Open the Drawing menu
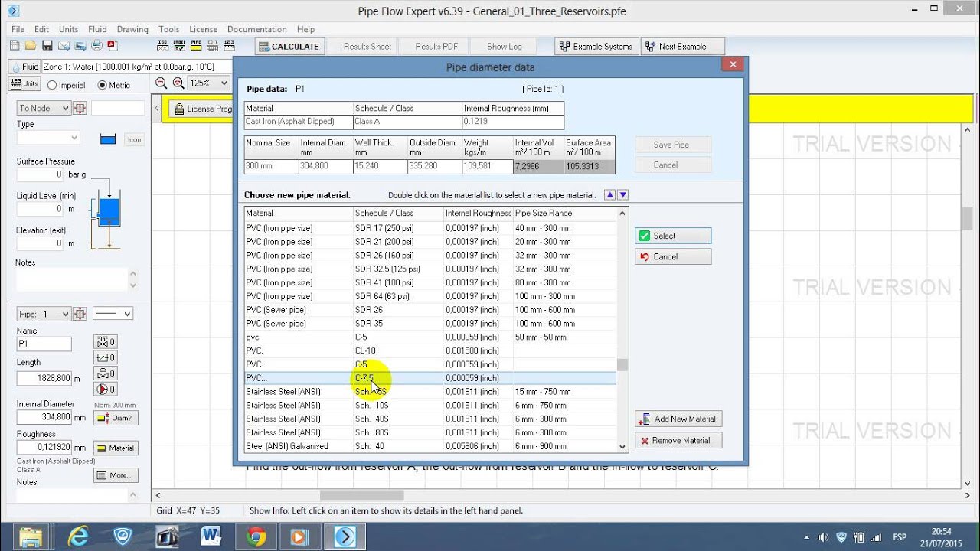Image resolution: width=980 pixels, height=551 pixels. pyautogui.click(x=132, y=29)
